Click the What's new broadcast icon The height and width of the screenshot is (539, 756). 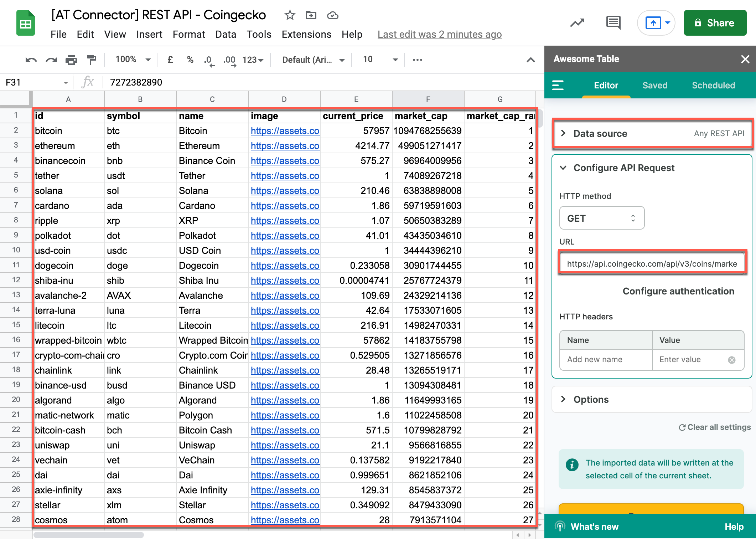tap(560, 527)
